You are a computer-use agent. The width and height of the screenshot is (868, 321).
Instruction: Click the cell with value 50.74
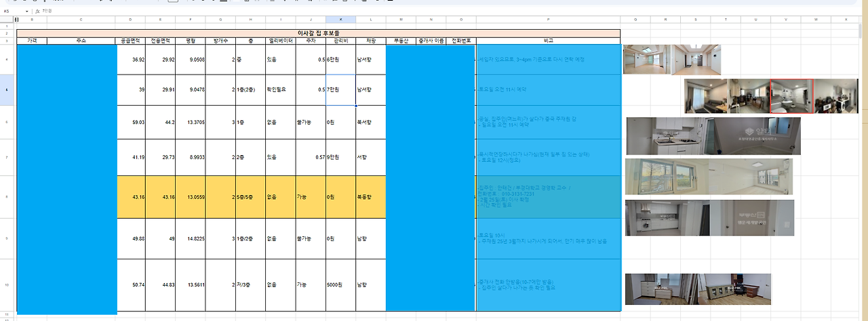(130, 285)
